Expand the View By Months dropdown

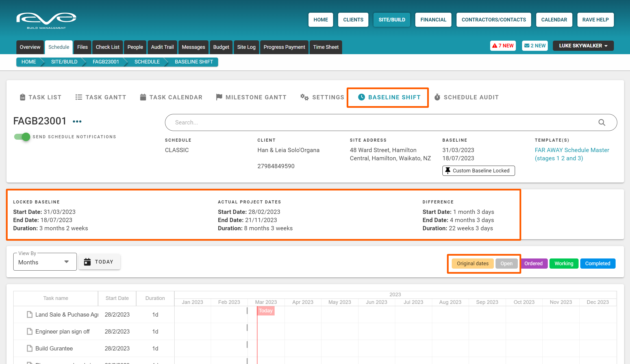(45, 262)
